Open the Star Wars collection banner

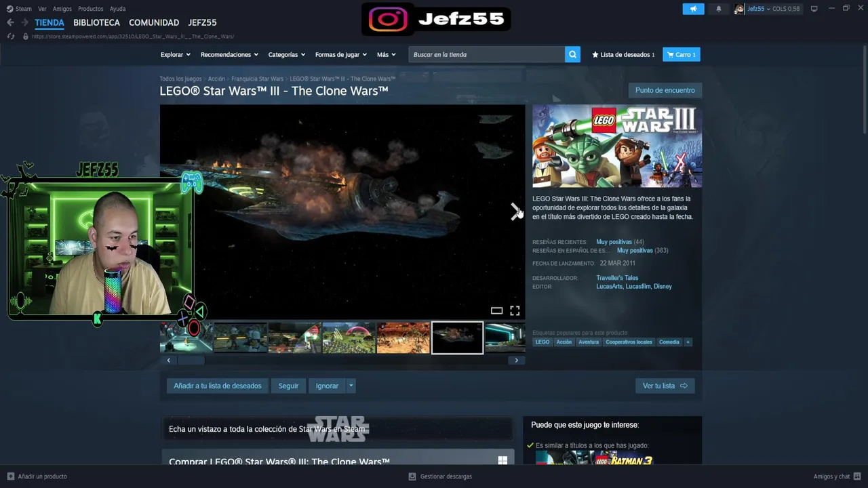337,428
